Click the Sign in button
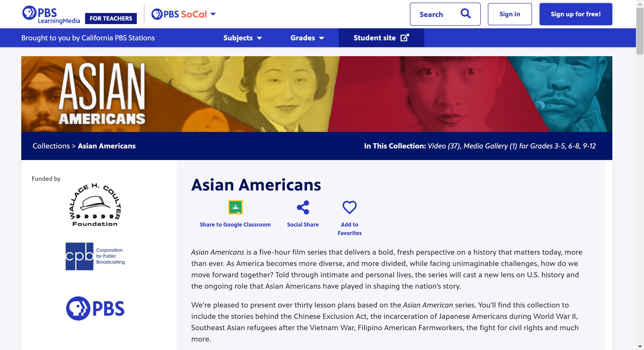The height and width of the screenshot is (350, 644). [x=510, y=14]
